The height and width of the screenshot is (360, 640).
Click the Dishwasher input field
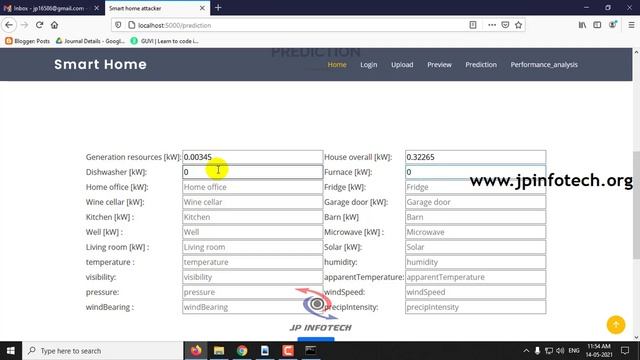[252, 172]
